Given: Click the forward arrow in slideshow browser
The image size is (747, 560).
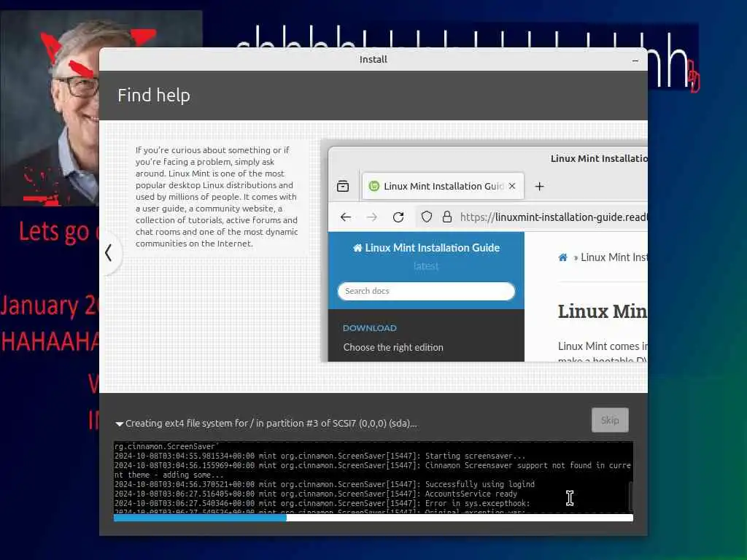Looking at the screenshot, I should [372, 217].
